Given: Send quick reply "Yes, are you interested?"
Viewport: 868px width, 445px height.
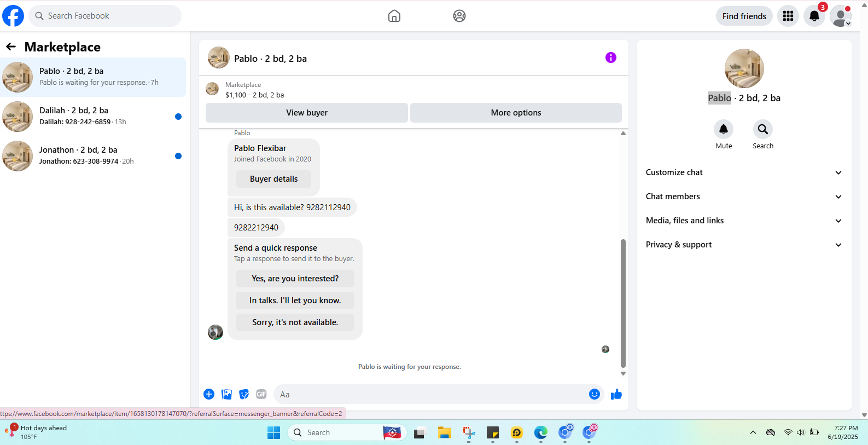Looking at the screenshot, I should [x=295, y=279].
